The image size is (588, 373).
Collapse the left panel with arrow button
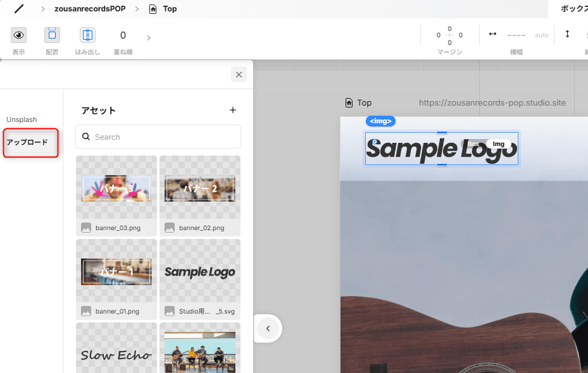coord(268,328)
